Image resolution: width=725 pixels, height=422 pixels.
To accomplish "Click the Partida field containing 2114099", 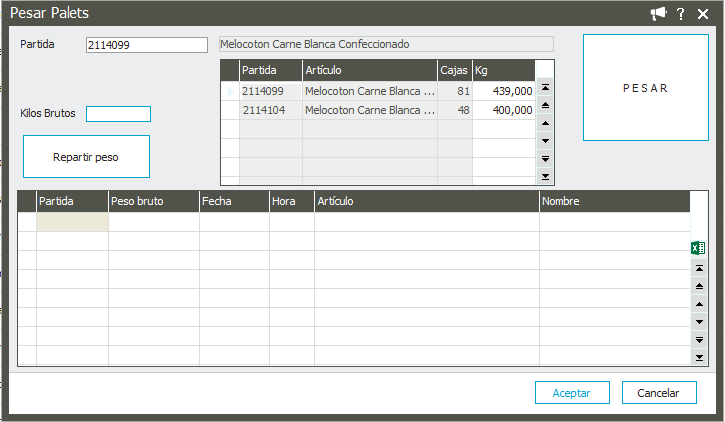I will [x=144, y=45].
